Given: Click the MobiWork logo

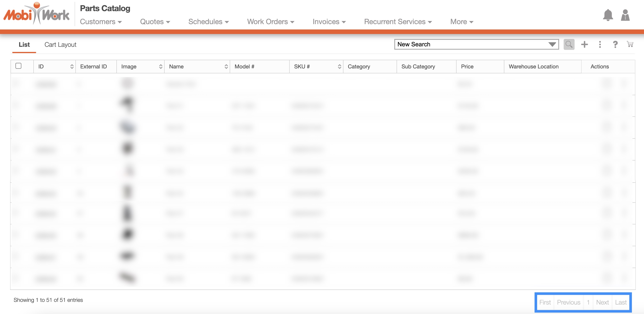Looking at the screenshot, I should tap(36, 14).
